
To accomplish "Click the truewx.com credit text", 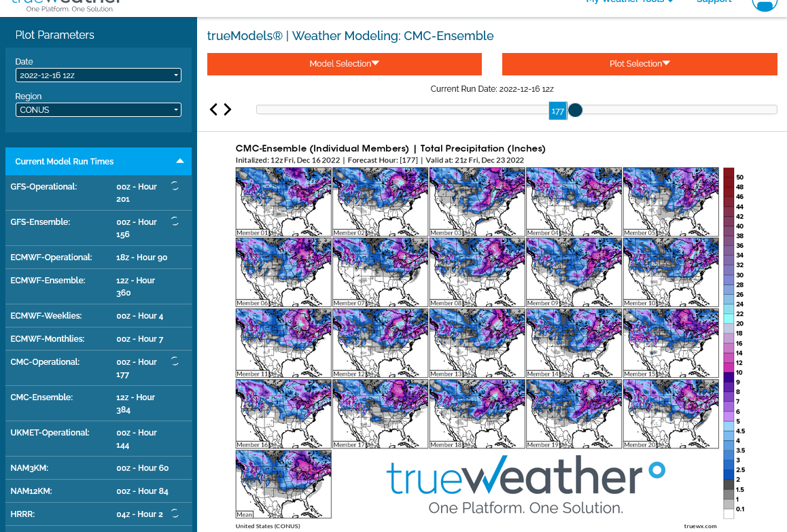I will tap(700, 526).
